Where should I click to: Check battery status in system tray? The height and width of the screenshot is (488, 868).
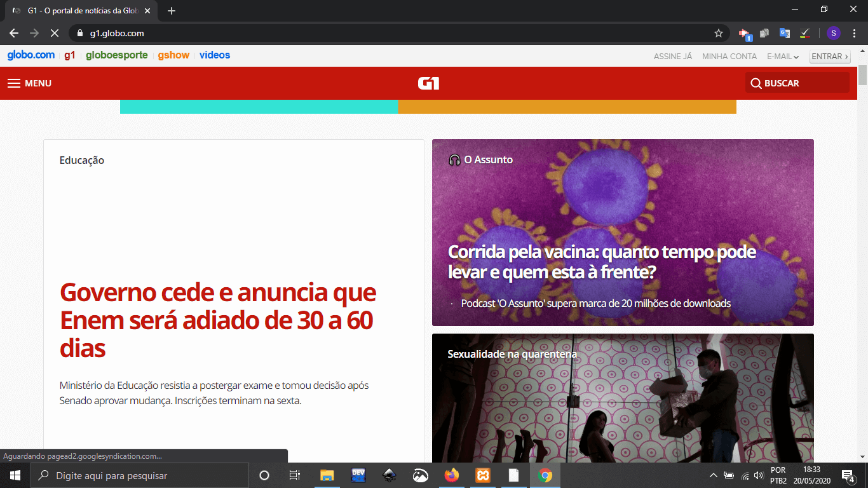pos(729,475)
